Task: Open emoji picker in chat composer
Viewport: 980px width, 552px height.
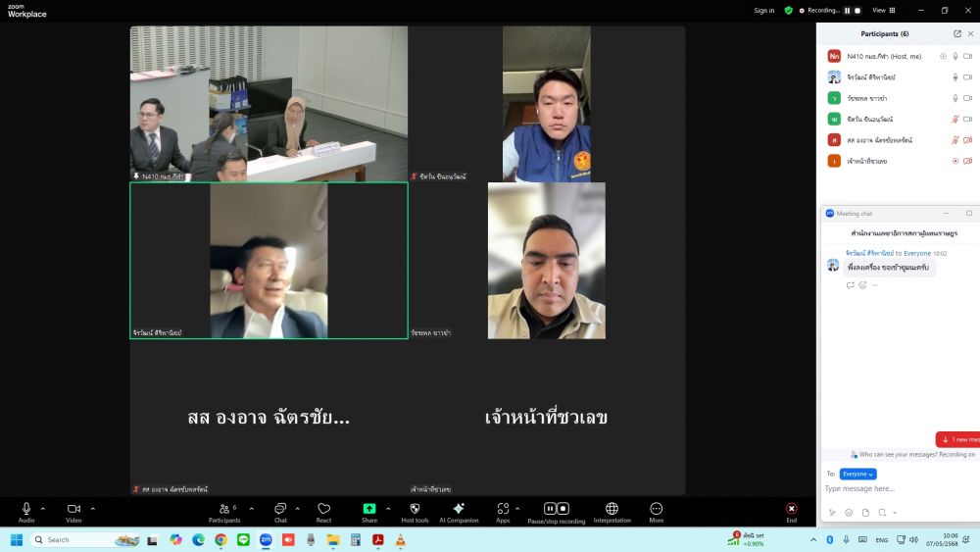Action: pyautogui.click(x=849, y=513)
